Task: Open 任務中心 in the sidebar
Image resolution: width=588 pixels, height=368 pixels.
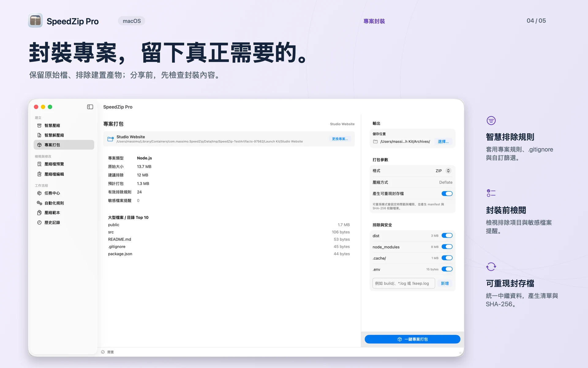Action: (64, 193)
